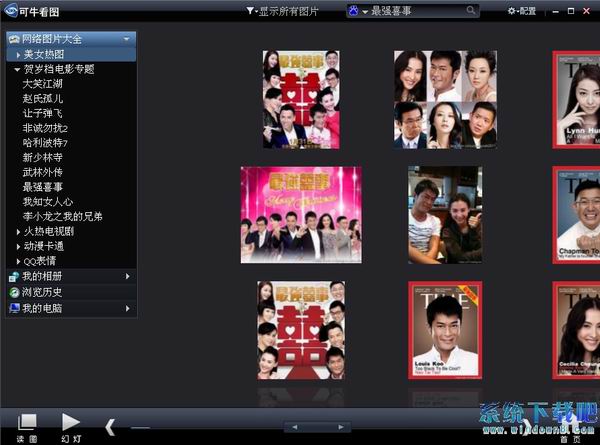The width and height of the screenshot is (600, 445).
Task: Click the filter funnel icon beside 显示所有图片
Action: (x=249, y=11)
